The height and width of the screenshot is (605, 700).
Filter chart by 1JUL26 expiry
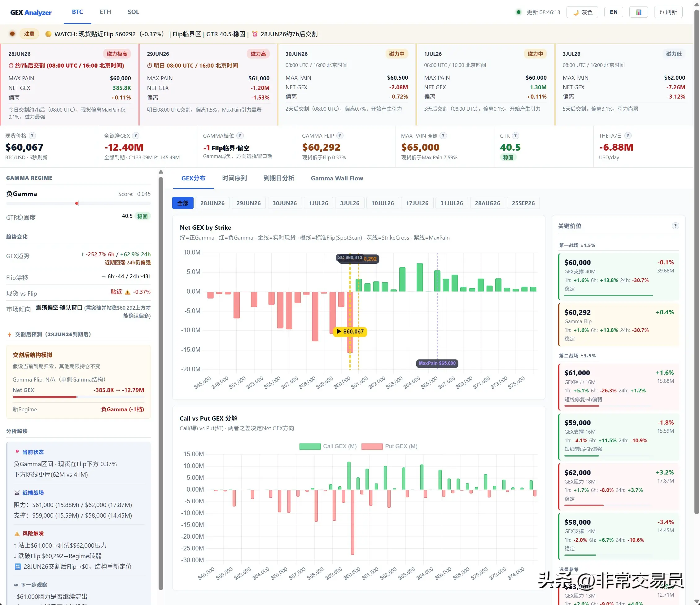(318, 203)
